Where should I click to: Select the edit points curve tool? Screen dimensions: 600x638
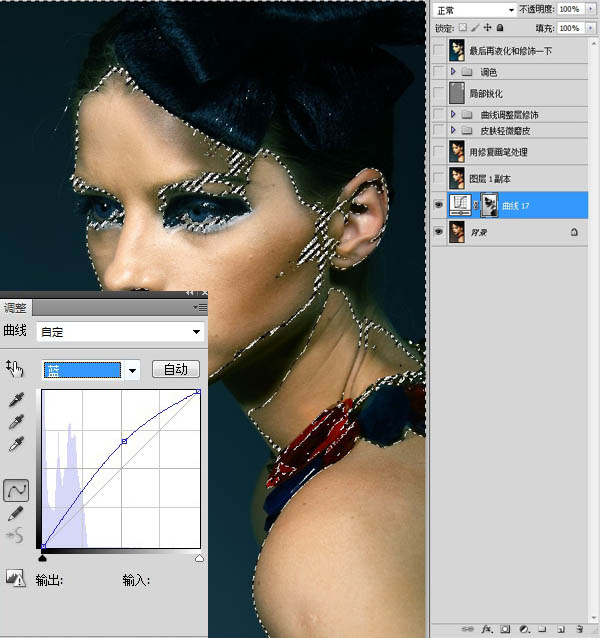click(x=16, y=490)
